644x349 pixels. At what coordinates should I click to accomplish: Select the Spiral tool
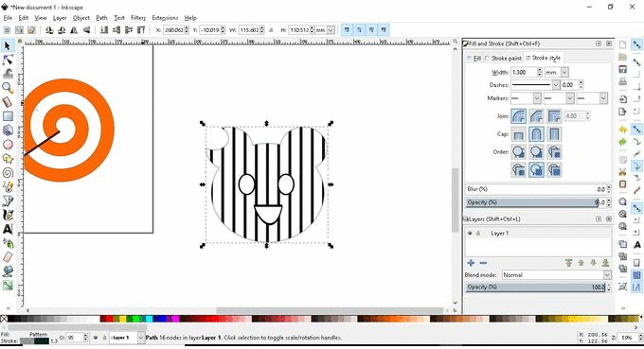(x=8, y=173)
